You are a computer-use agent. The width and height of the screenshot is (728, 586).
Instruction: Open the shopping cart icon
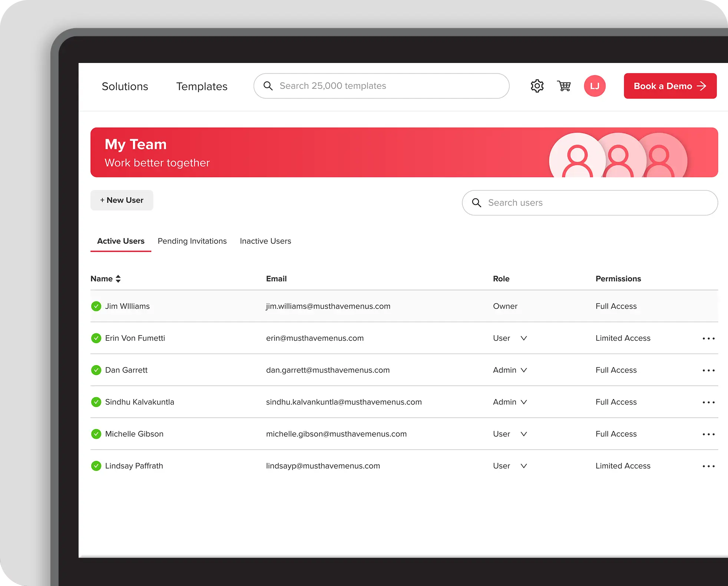pyautogui.click(x=564, y=86)
